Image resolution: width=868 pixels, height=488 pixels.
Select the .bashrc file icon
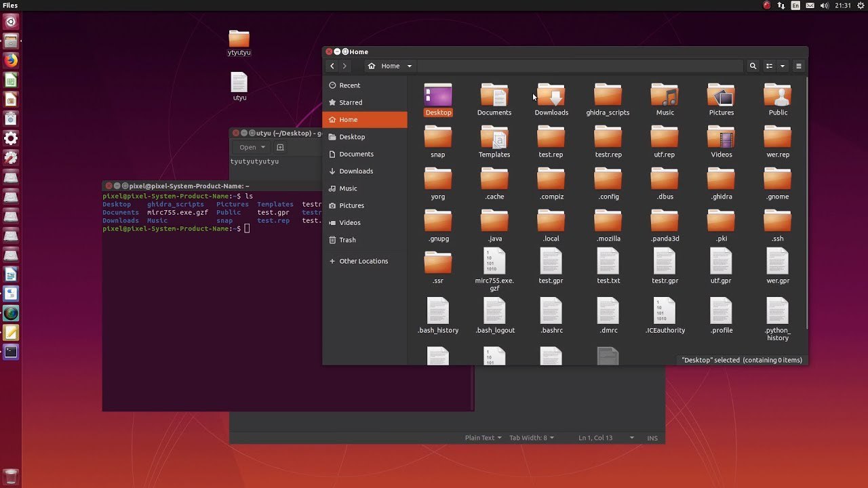(551, 311)
